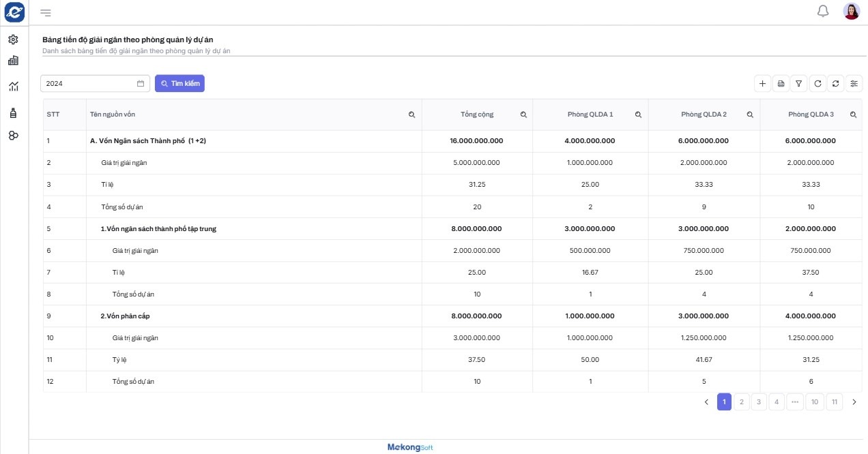This screenshot has height=454, width=868.
Task: Click the single-arrow reload icon
Action: (x=818, y=83)
